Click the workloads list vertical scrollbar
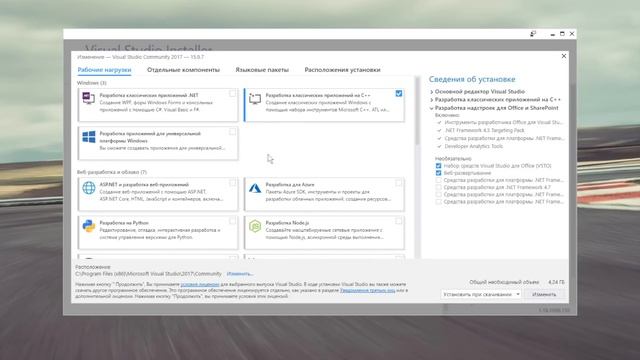This screenshot has width=640, height=360. coord(417,110)
